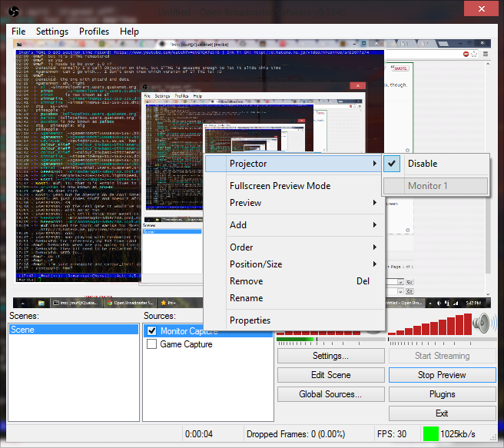The width and height of the screenshot is (504, 448).
Task: Click the 0:00:04 elapsed time
Action: click(x=199, y=434)
